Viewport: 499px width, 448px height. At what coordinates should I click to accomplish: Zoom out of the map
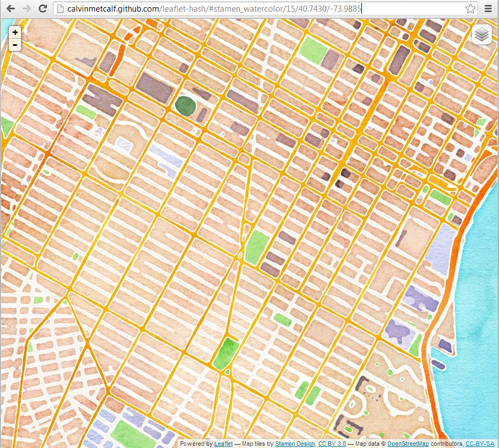[x=14, y=45]
